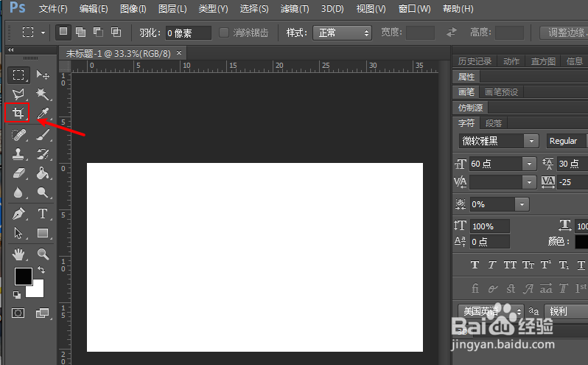This screenshot has width=588, height=365.
Task: Click the 羽化 feather input field
Action: click(x=188, y=33)
